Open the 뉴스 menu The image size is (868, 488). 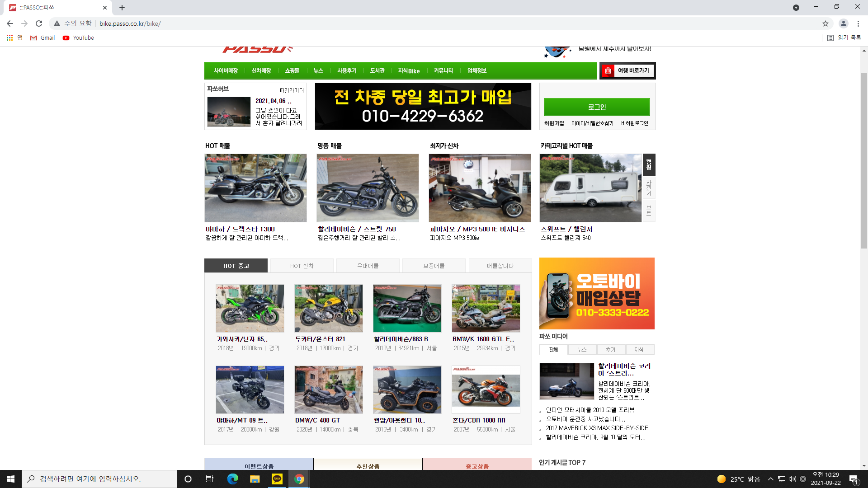[318, 71]
